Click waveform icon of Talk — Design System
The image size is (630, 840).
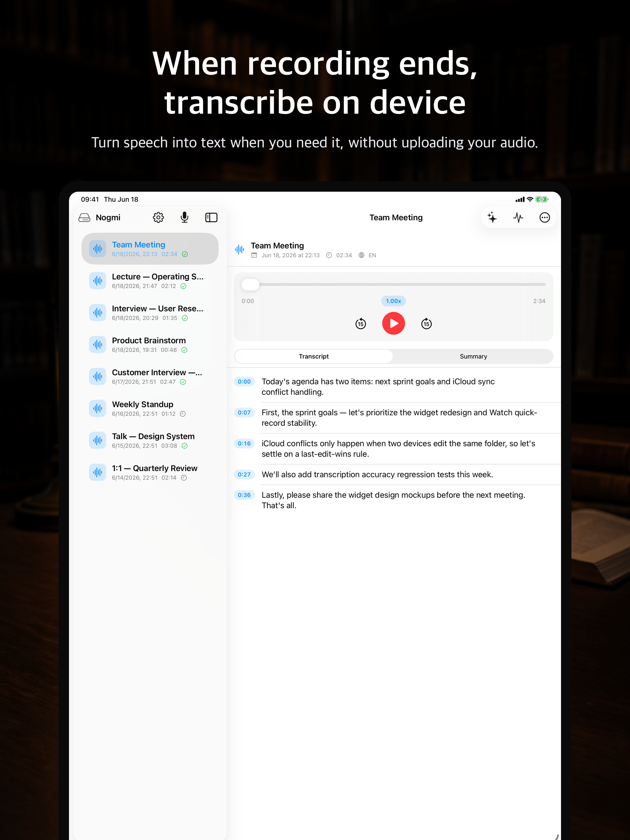(98, 440)
